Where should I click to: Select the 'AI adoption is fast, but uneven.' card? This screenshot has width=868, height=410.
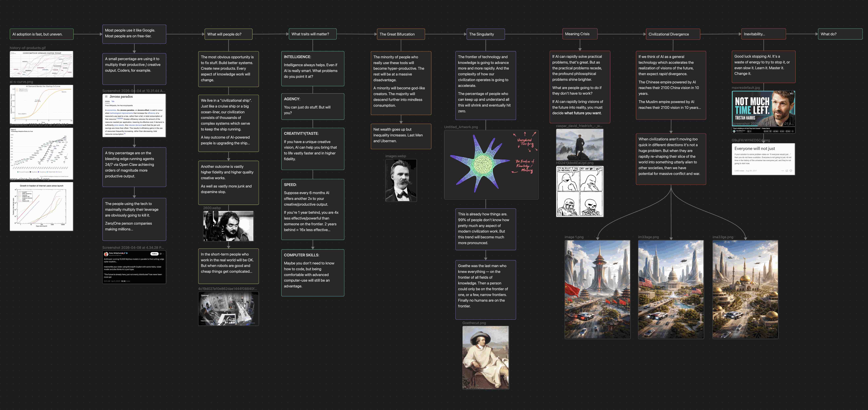click(41, 34)
